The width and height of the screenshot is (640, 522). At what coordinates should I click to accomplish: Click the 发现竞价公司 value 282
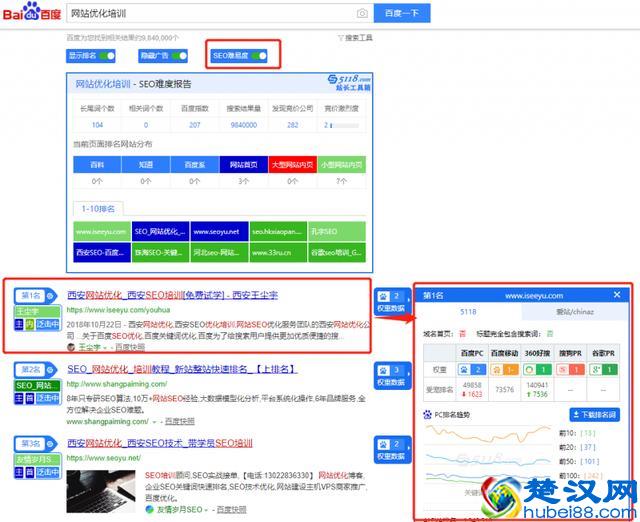click(x=293, y=125)
